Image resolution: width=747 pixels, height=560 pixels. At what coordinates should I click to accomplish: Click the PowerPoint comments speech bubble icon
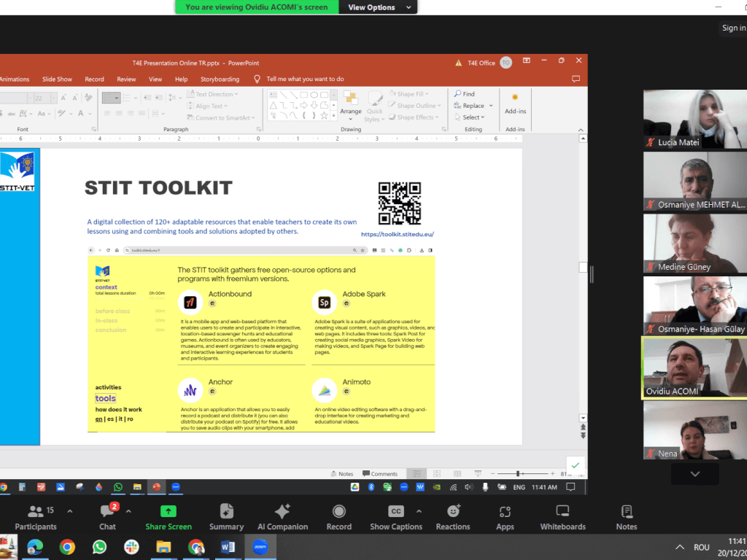pyautogui.click(x=576, y=79)
